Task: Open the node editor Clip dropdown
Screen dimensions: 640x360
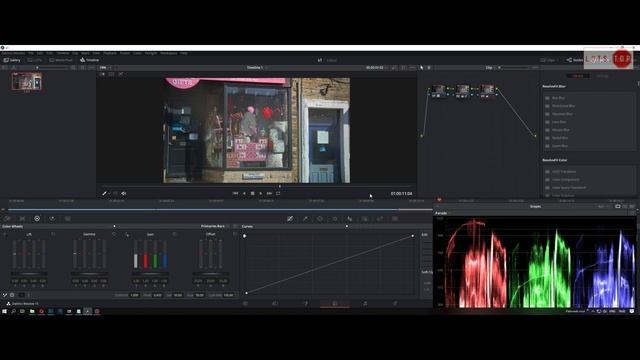Action: point(490,68)
